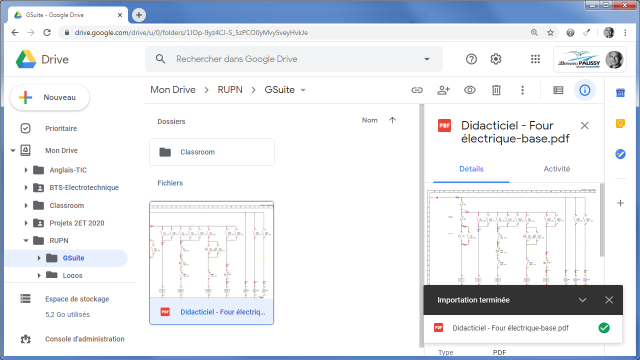
Task: Expand the sidebar Classroom folder
Action: pos(26,205)
